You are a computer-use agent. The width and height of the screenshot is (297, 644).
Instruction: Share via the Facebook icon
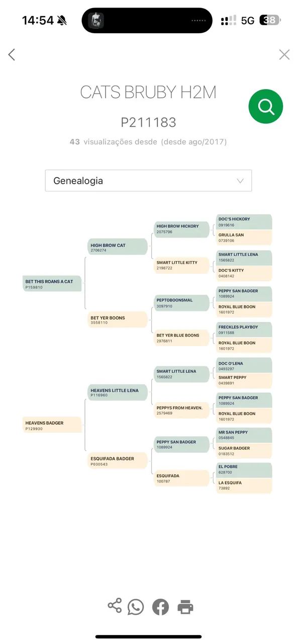pyautogui.click(x=160, y=607)
